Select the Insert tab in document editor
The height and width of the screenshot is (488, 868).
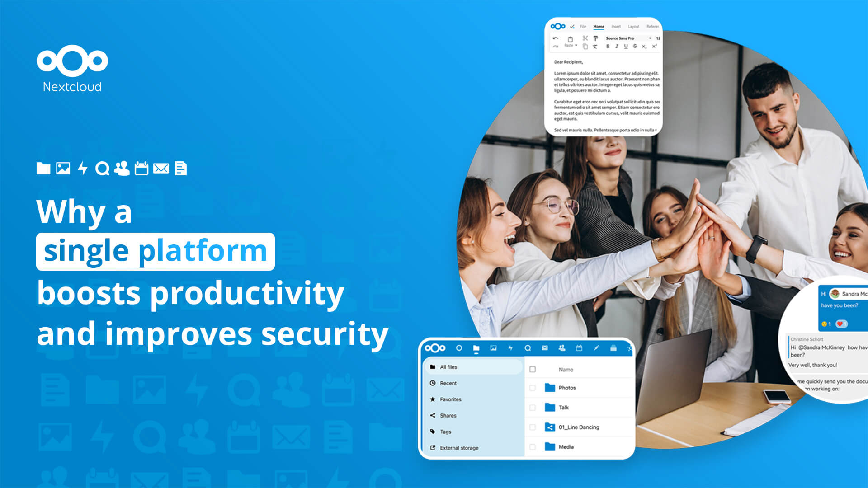click(x=617, y=26)
